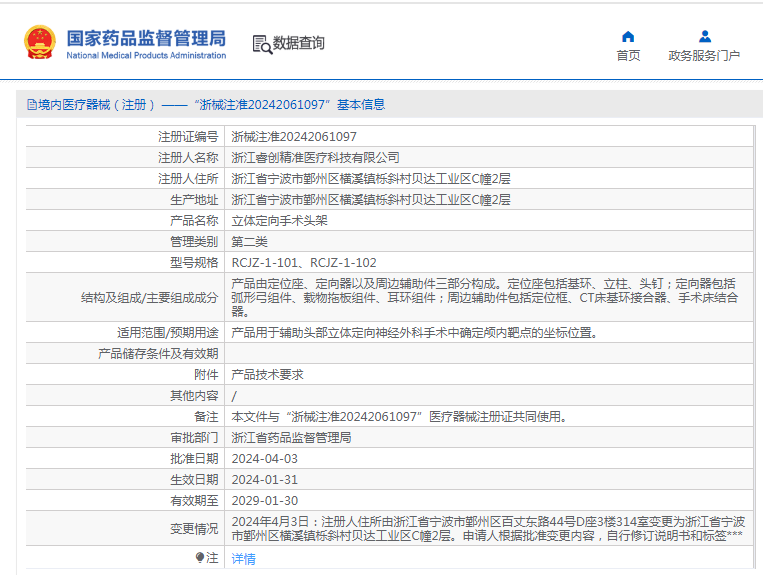Go to 首页 home page
This screenshot has height=575, width=763.
628,55
